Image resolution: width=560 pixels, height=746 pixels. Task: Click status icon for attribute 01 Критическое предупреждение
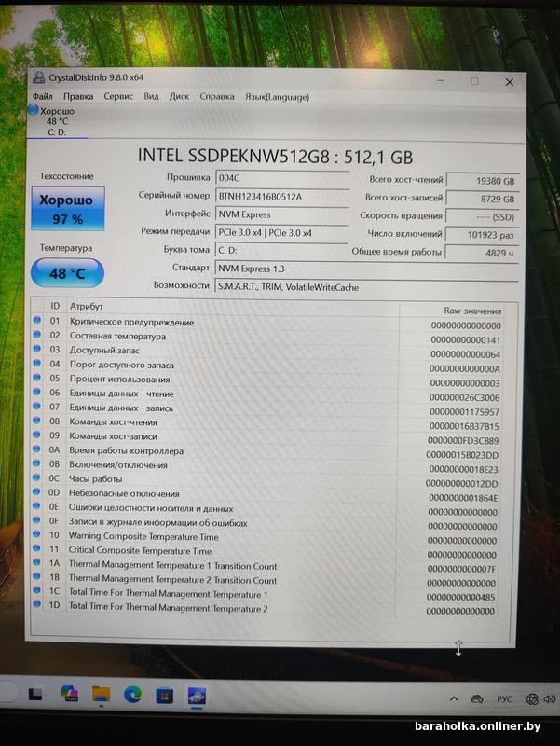click(37, 320)
